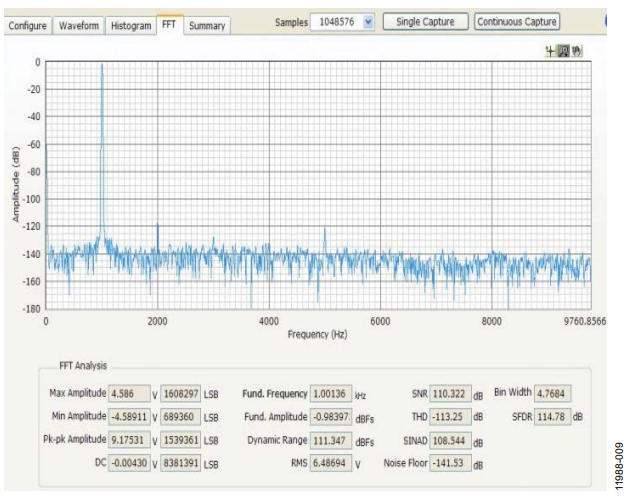This screenshot has height=498, width=627.
Task: Select the crosshair cursor tool
Action: [x=551, y=51]
